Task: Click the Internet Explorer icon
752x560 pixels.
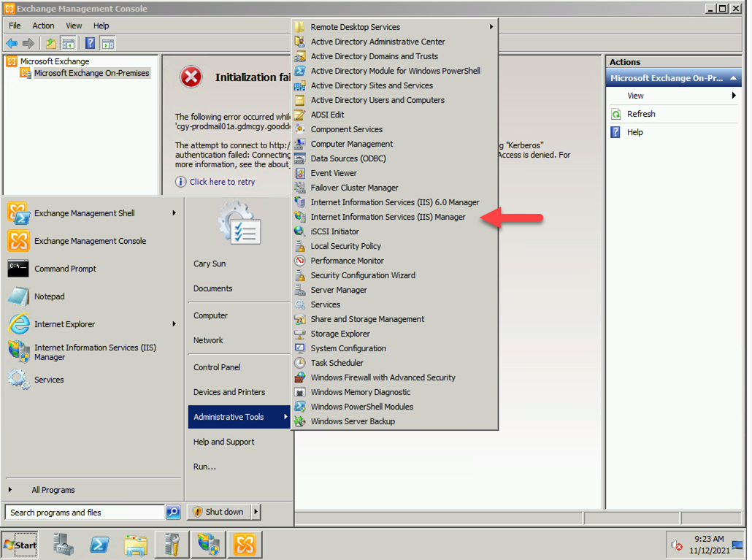Action: [x=19, y=325]
